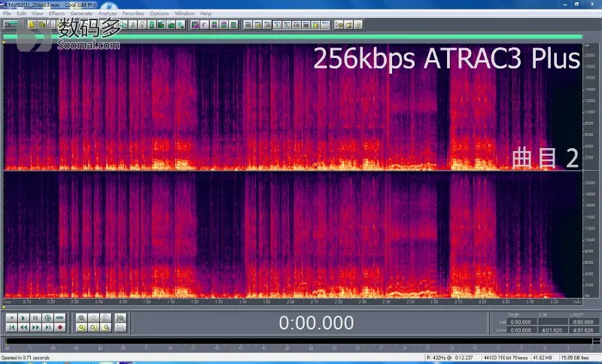This screenshot has width=602, height=364.
Task: Click the red Record button
Action: (59, 327)
